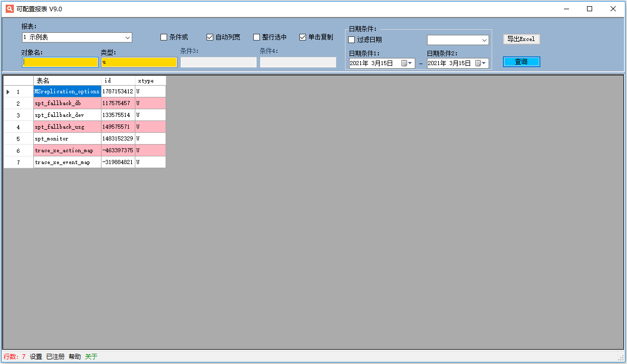Select the spt_fallback_dev cell
This screenshot has height=364, width=627.
click(67, 115)
